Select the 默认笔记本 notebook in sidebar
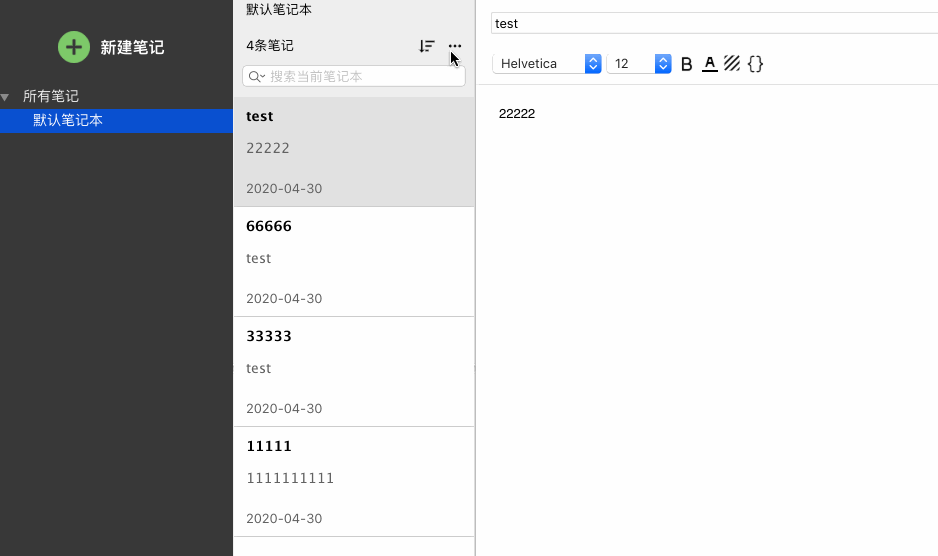This screenshot has height=556, width=938. pos(116,120)
